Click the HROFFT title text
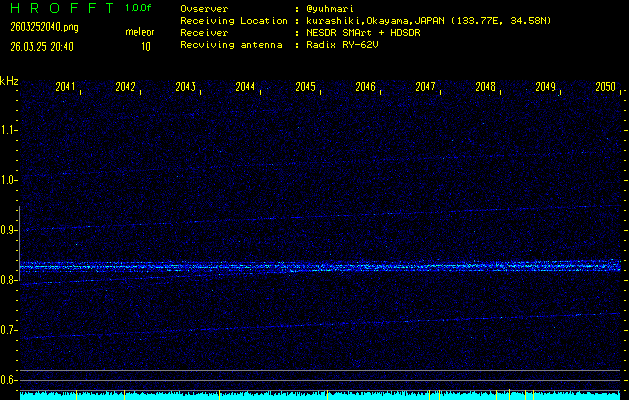Screen dimensions: 629x400 [x=60, y=8]
